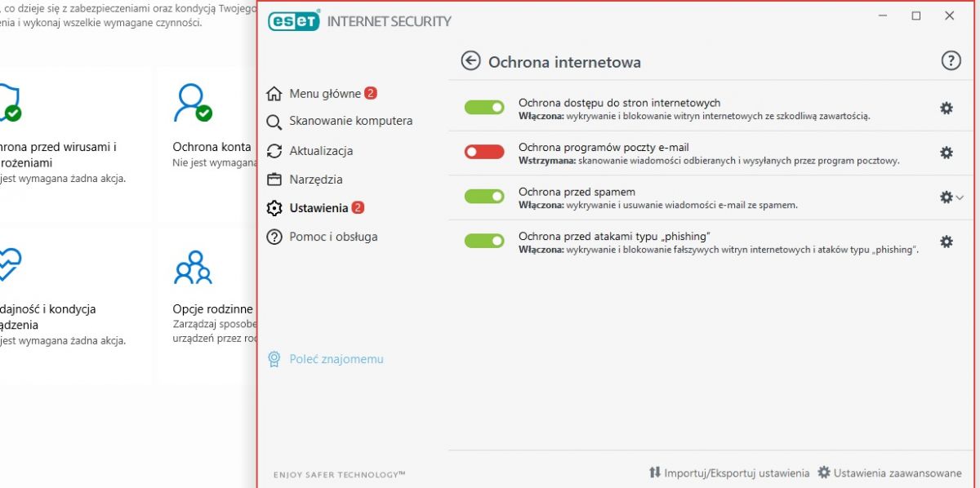The width and height of the screenshot is (980, 488).
Task: Click the back arrow next to Ochrona internetowa
Action: pos(470,61)
